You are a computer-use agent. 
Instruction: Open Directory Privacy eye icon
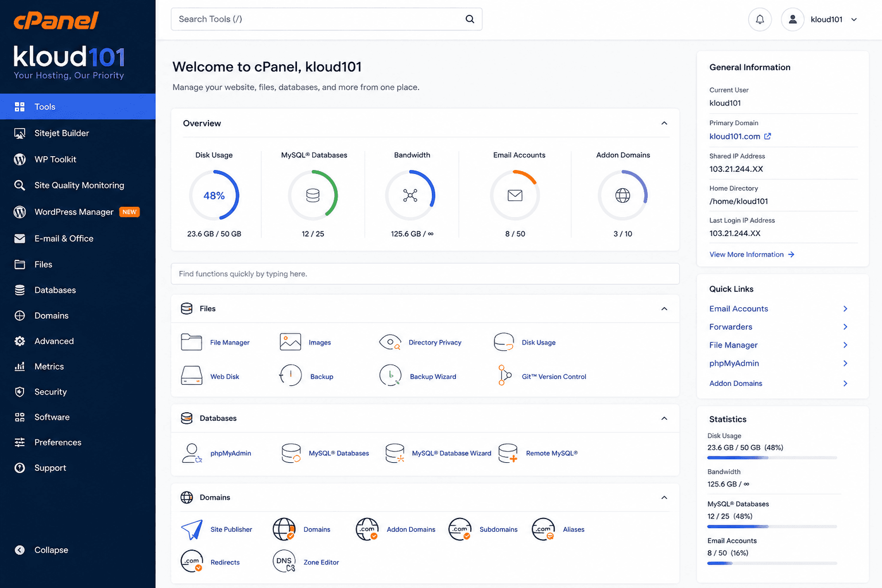[x=390, y=342]
